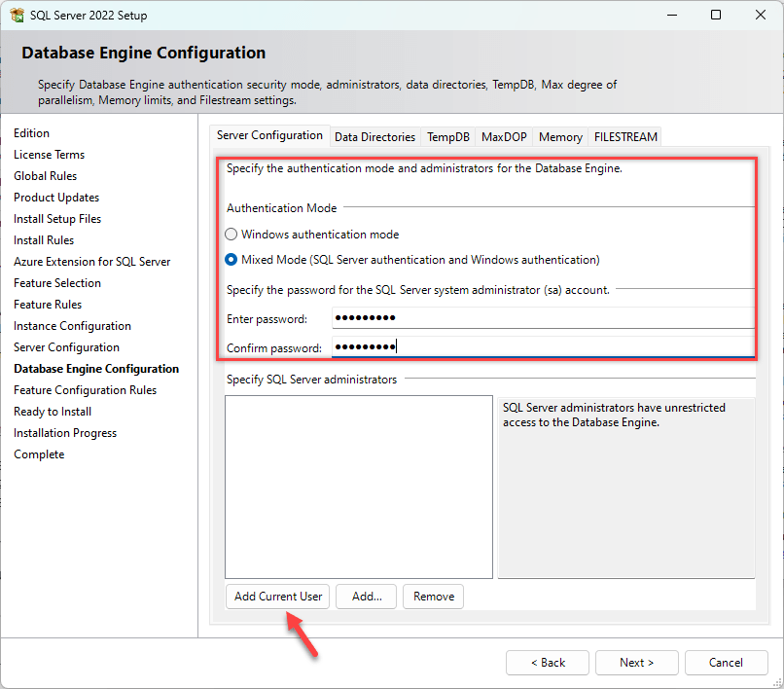This screenshot has height=689, width=784.
Task: Select the Windows authentication mode option
Action: 231,234
